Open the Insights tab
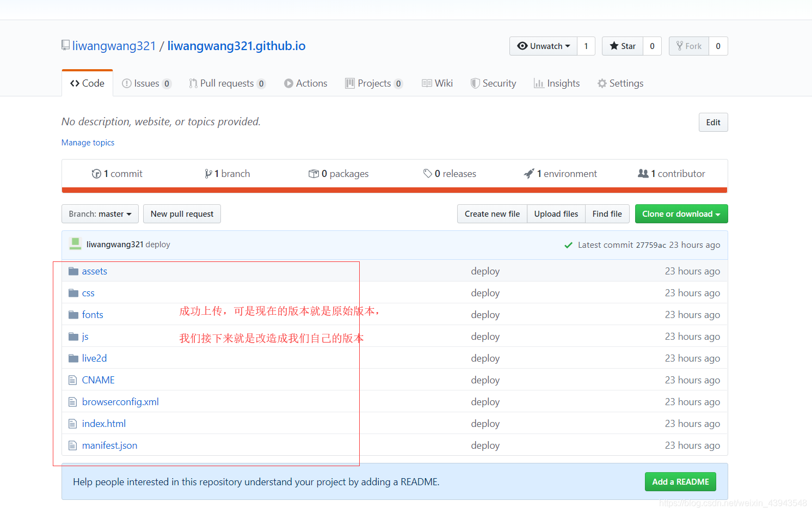Image resolution: width=812 pixels, height=513 pixels. 557,83
